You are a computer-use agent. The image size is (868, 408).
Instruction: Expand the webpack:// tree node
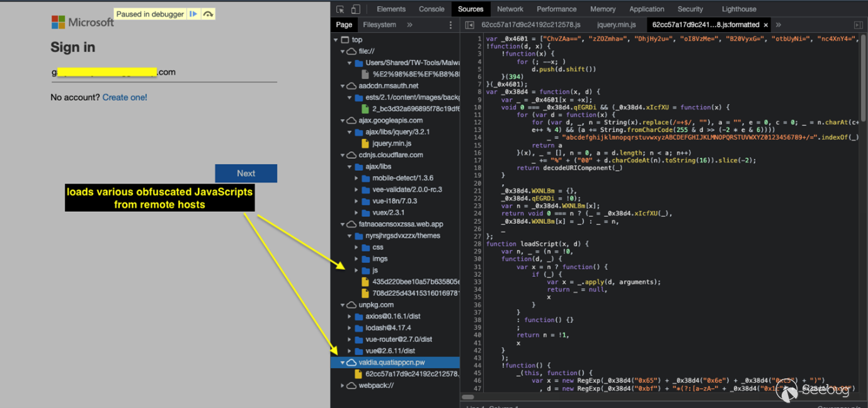pos(343,385)
